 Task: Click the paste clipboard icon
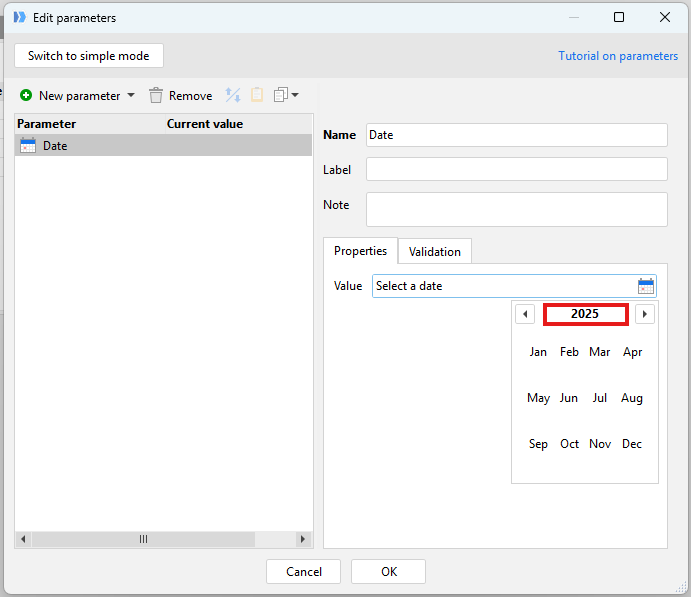click(x=257, y=95)
